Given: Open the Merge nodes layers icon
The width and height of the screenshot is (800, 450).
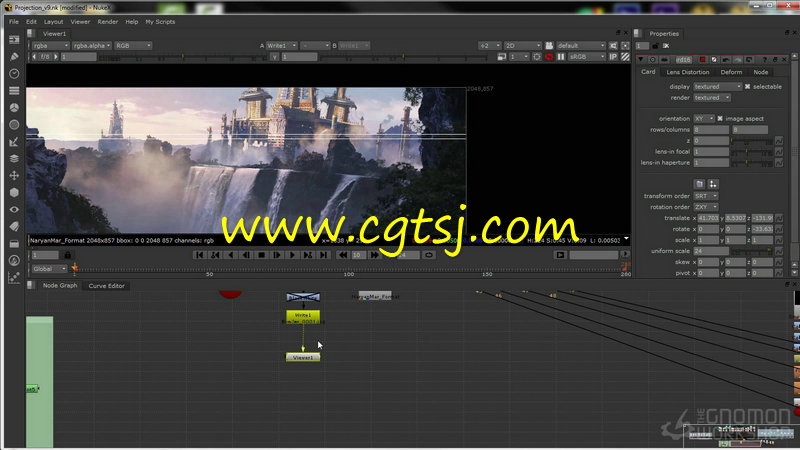Looking at the screenshot, I should click(x=14, y=159).
